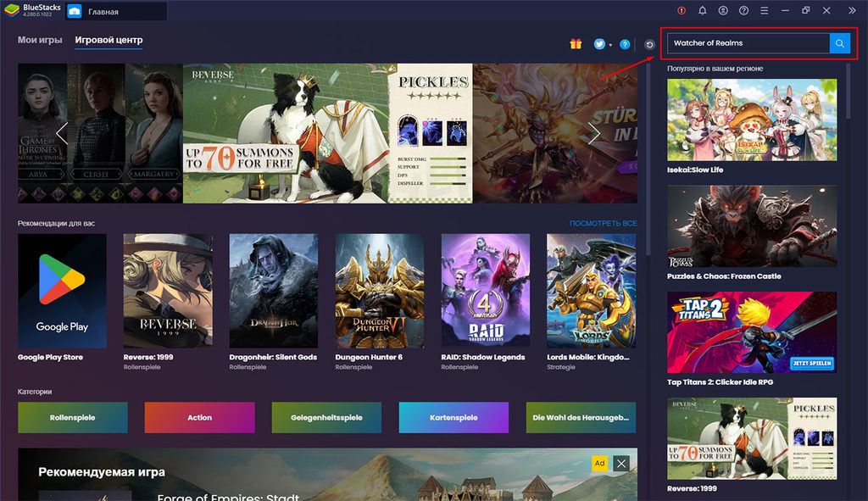Viewport: 868px width, 501px height.
Task: Open the hamburger menu icon
Action: [x=764, y=10]
